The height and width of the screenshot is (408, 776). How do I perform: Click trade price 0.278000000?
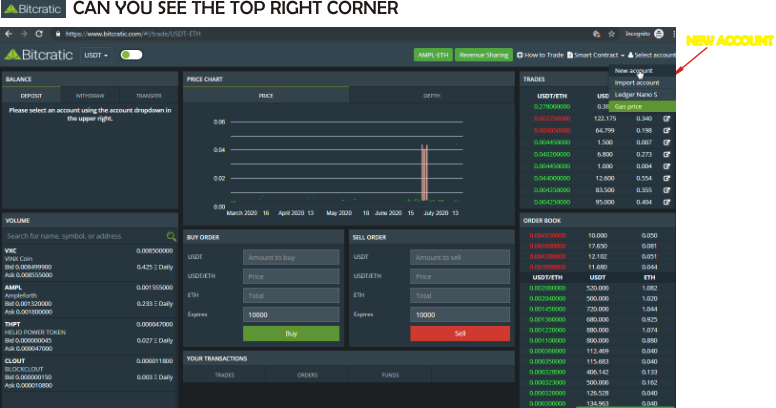pos(552,106)
